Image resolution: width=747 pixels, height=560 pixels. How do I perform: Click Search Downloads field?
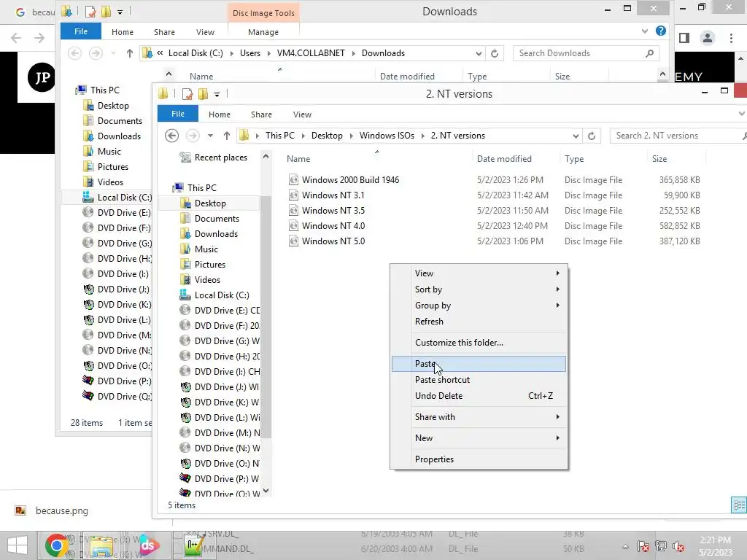tap(586, 53)
